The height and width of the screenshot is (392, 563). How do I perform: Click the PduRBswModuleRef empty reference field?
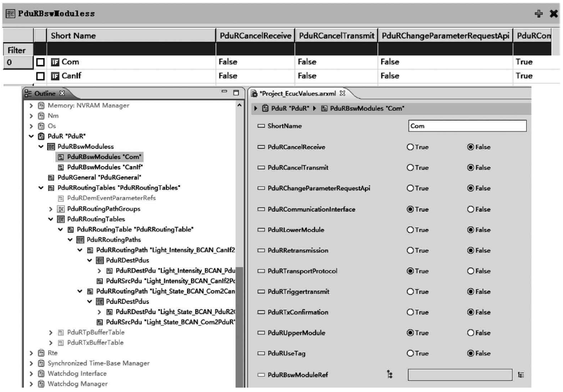460,375
